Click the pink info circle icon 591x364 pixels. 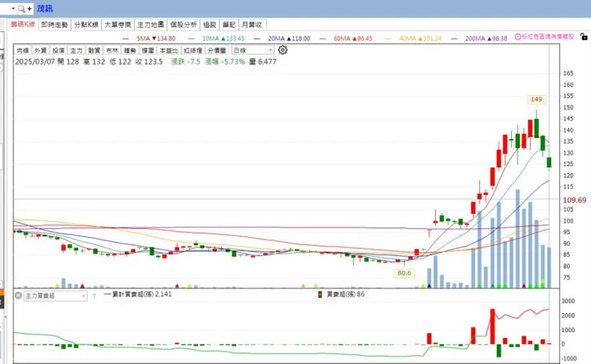(x=518, y=37)
